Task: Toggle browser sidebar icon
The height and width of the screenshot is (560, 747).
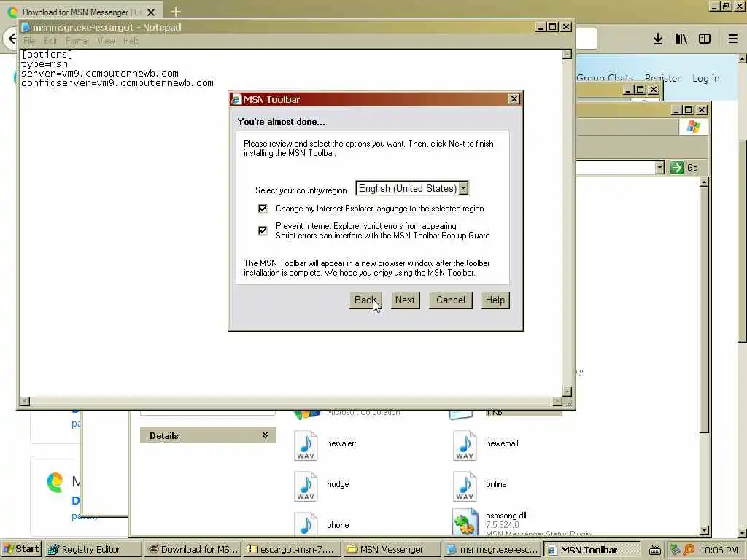Action: point(705,39)
